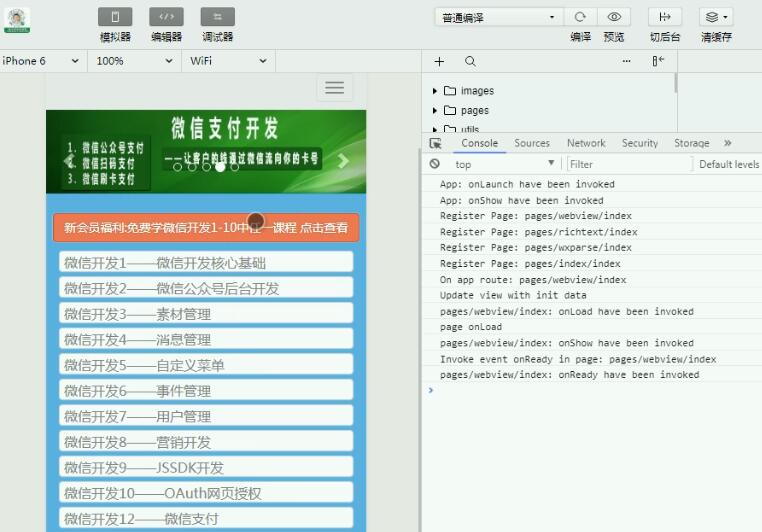
Task: Click the file search magnifier icon
Action: (470, 61)
